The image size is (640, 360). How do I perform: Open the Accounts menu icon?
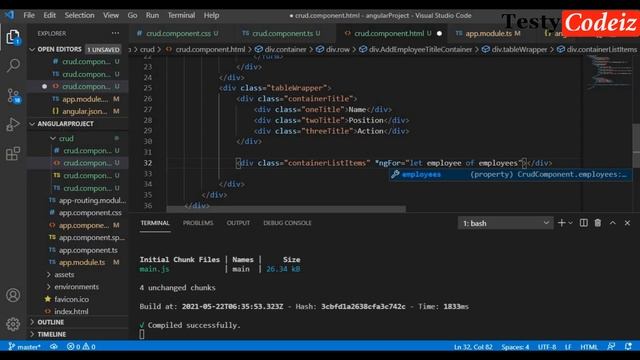13,295
